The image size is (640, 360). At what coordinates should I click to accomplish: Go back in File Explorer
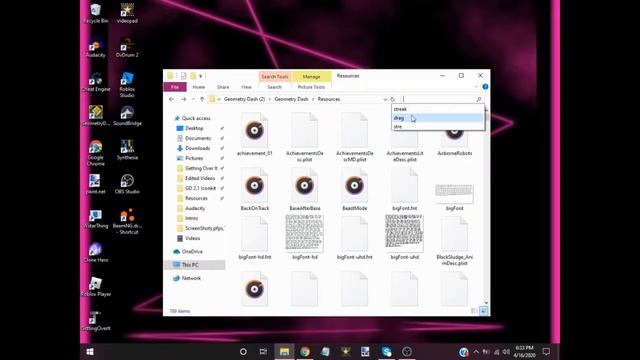(171, 99)
